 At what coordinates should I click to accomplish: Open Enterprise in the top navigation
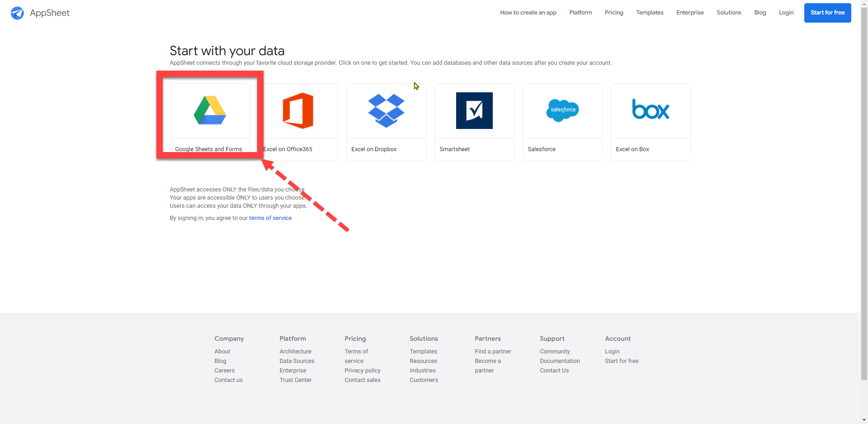pyautogui.click(x=690, y=13)
